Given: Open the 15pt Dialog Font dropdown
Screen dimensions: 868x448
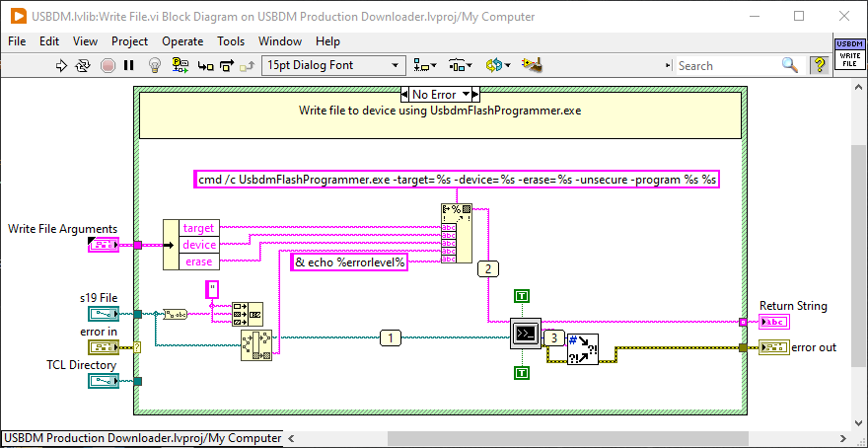Looking at the screenshot, I should pos(332,65).
